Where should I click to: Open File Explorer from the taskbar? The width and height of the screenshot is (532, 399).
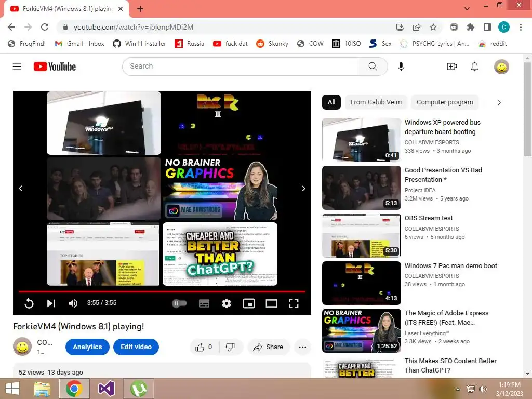(x=42, y=389)
